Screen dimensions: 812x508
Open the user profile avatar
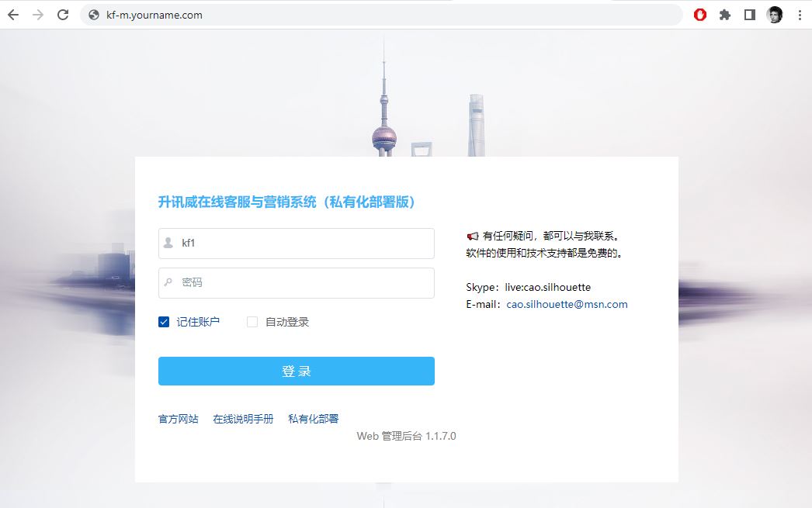pyautogui.click(x=775, y=15)
